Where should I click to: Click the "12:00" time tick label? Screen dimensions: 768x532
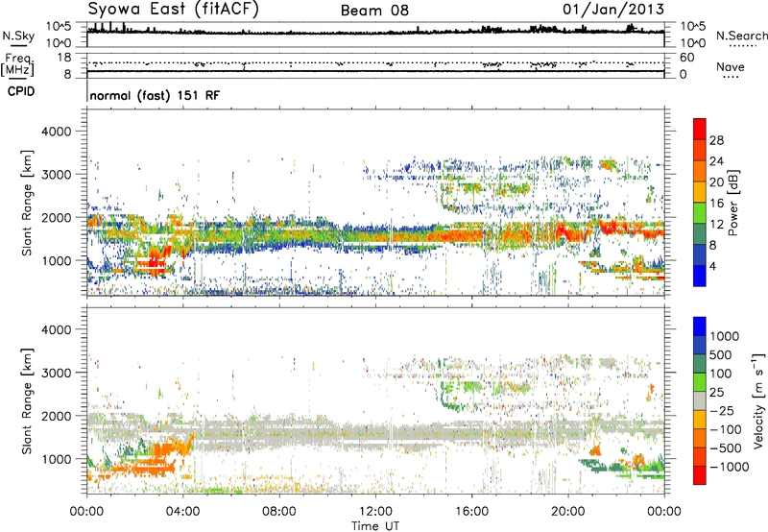click(375, 512)
